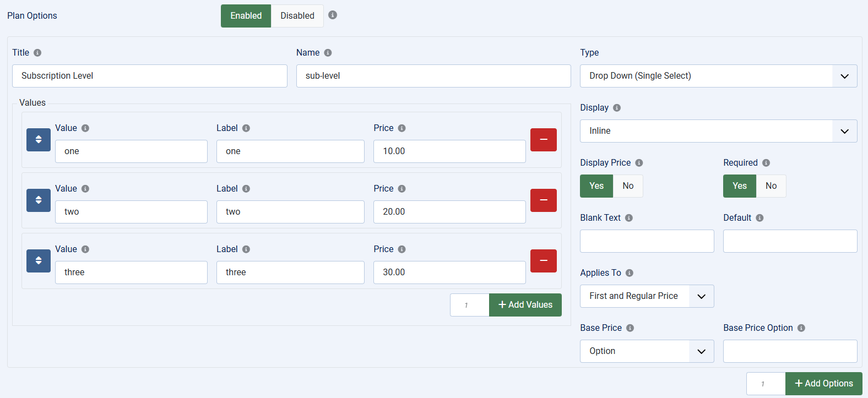The image size is (868, 398).
Task: Click the info icon next to Applies To
Action: 630,273
